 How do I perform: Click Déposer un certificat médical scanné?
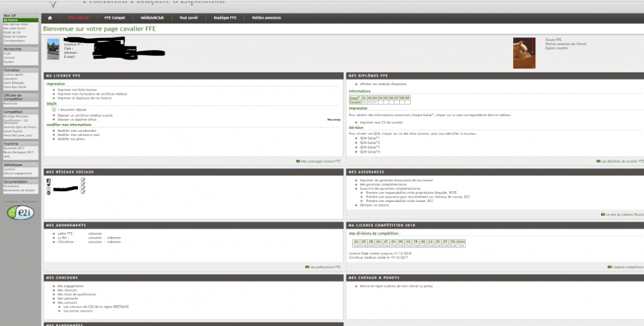pos(85,115)
